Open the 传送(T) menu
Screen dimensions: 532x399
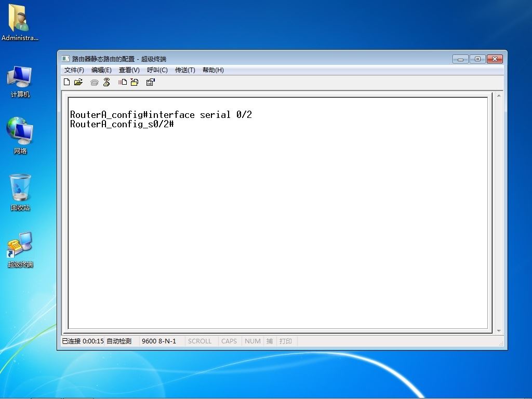[185, 70]
